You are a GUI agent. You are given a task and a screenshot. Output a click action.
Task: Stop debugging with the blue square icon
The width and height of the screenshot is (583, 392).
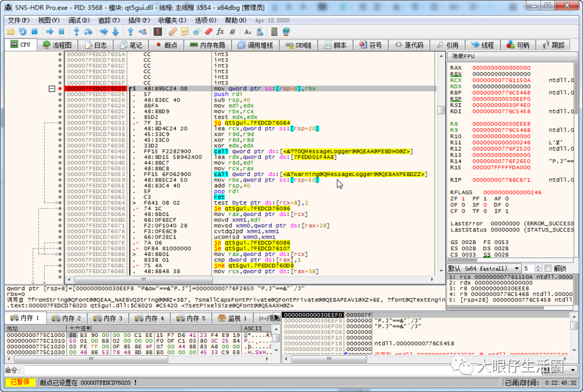coord(35,32)
